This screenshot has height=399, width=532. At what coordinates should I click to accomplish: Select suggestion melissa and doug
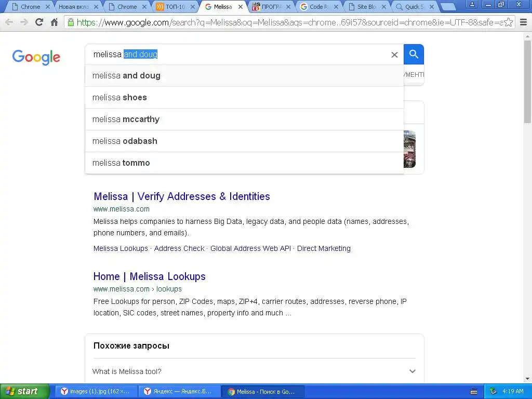[x=244, y=76]
